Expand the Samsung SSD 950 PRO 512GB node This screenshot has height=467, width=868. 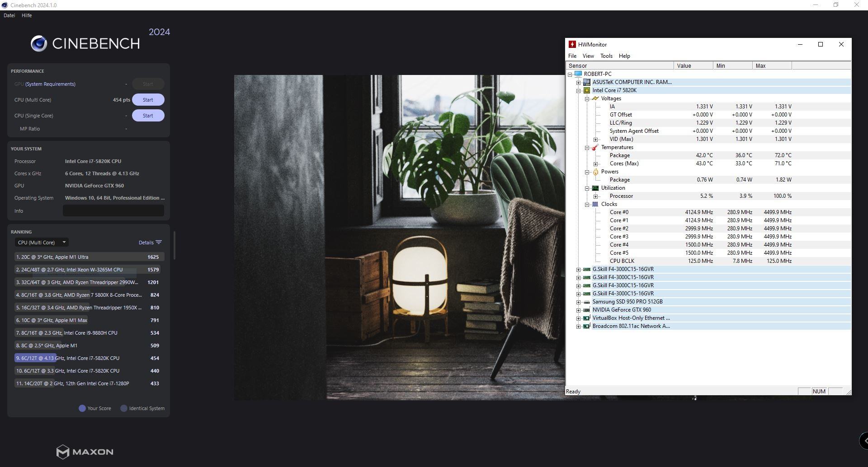(578, 302)
